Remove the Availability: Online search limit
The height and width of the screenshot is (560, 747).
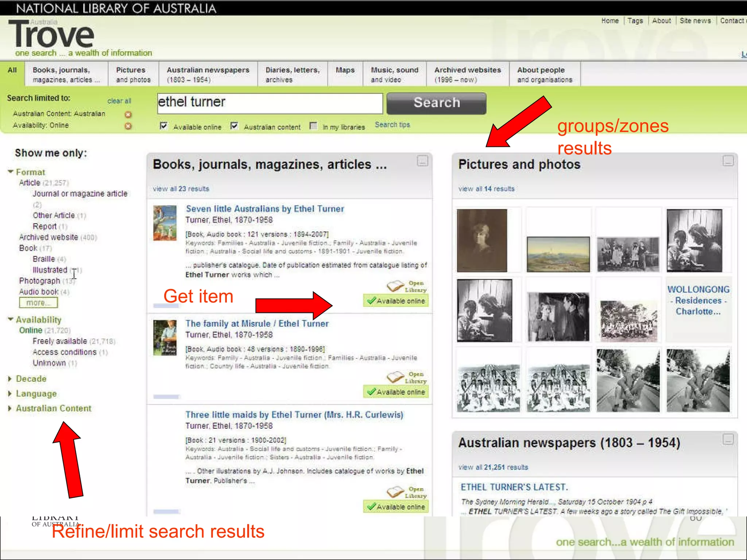[128, 126]
